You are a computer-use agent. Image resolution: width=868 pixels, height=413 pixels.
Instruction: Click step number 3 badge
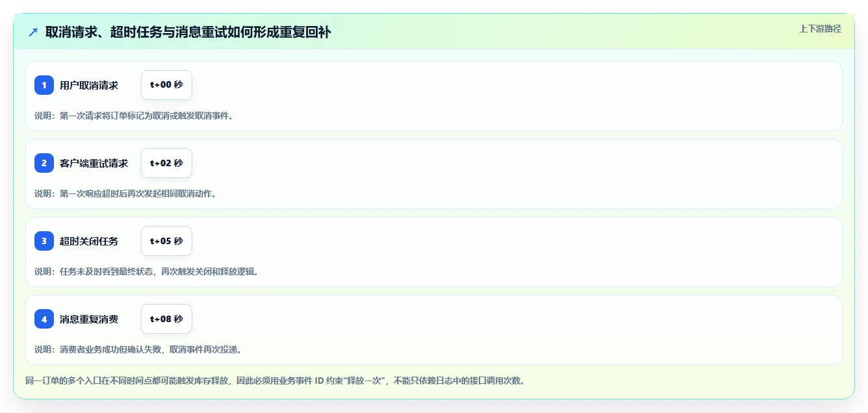[x=44, y=241]
